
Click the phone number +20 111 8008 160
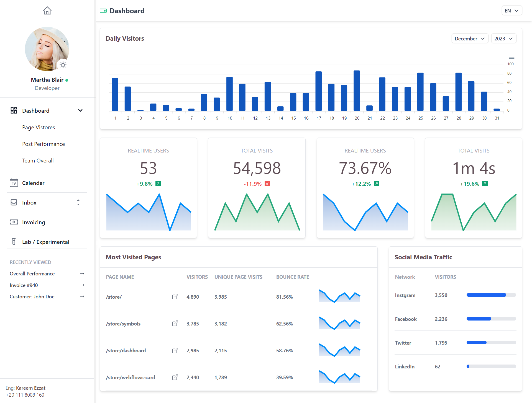tap(25, 395)
